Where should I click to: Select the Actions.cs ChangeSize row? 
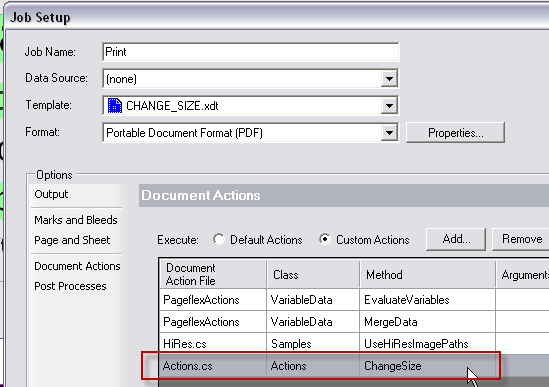tap(354, 366)
